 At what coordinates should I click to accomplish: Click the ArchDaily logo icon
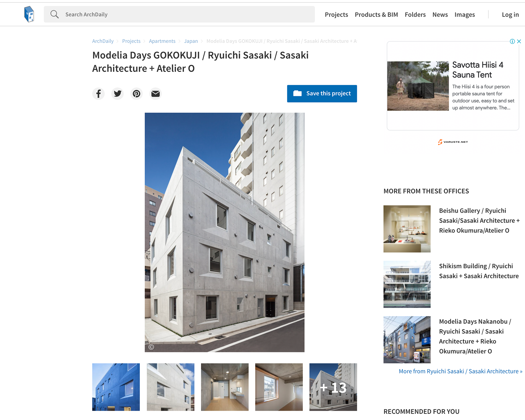pyautogui.click(x=29, y=14)
